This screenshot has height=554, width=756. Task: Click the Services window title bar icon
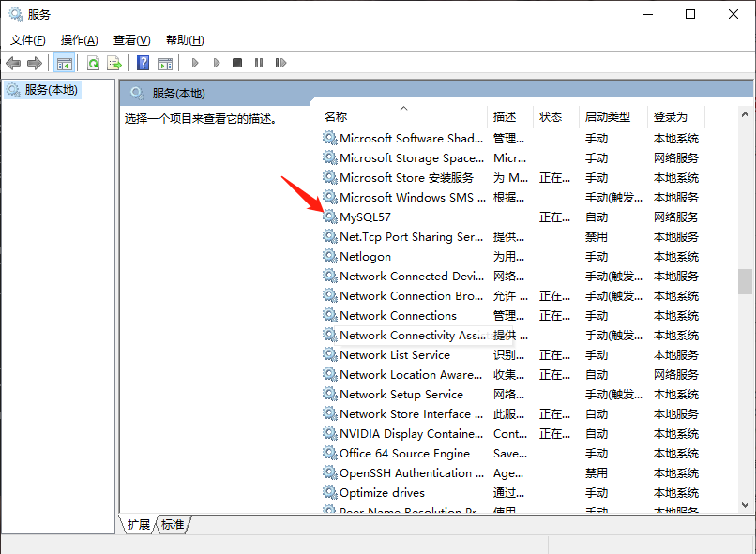pos(16,14)
